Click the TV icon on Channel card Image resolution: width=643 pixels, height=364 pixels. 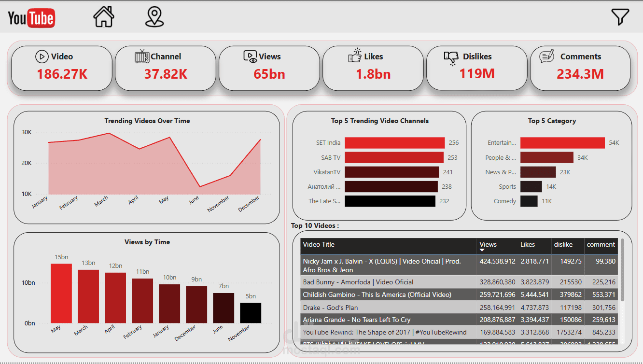click(142, 56)
